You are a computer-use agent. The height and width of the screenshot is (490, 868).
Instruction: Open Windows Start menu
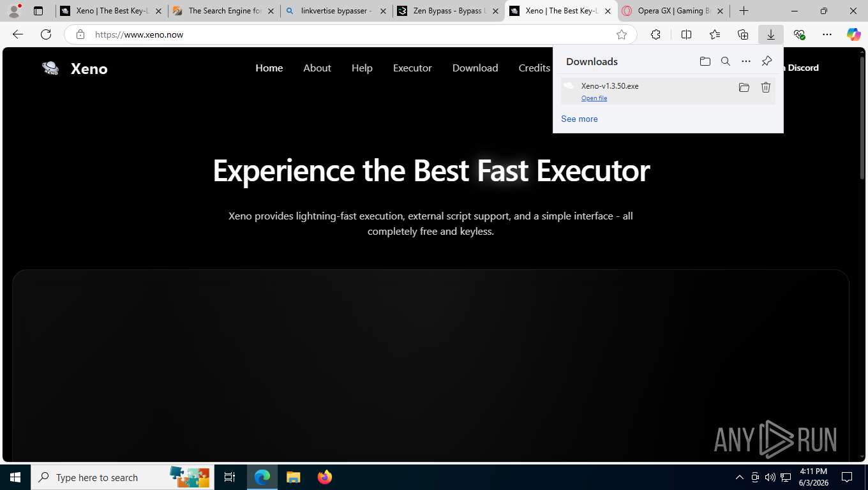point(15,477)
